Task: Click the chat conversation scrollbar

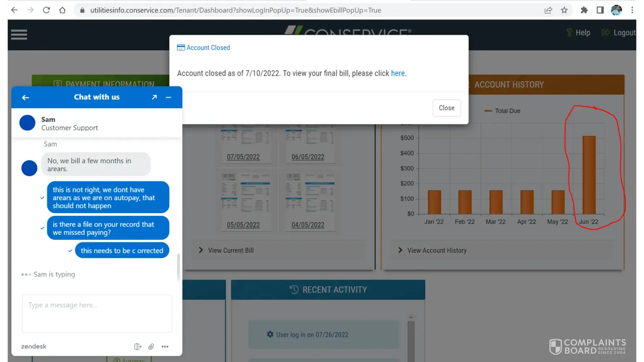Action: [178, 267]
